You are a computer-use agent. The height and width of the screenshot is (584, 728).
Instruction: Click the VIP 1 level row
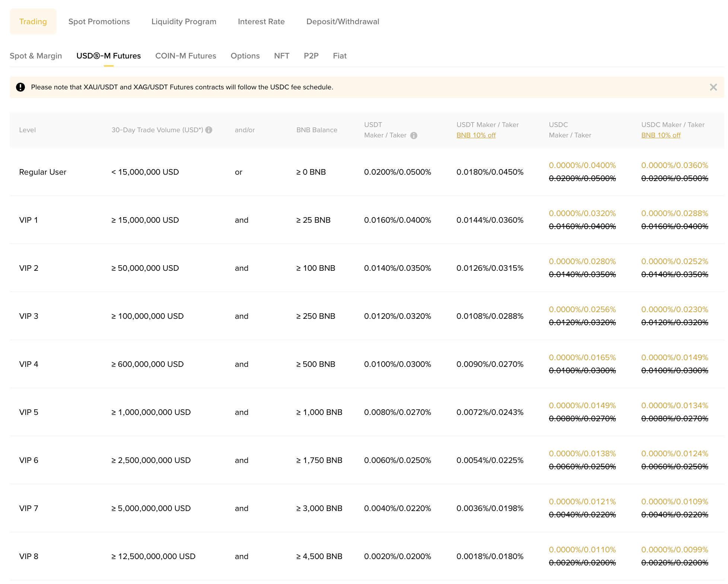pos(29,220)
